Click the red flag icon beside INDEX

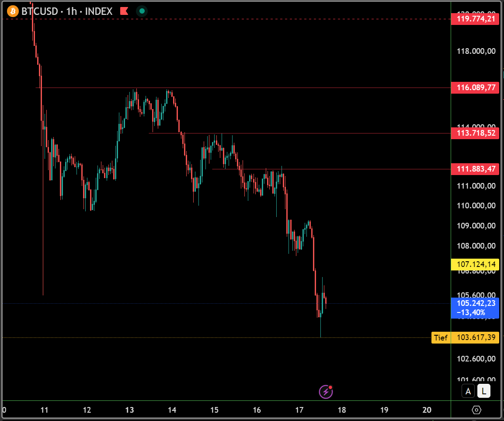click(124, 11)
